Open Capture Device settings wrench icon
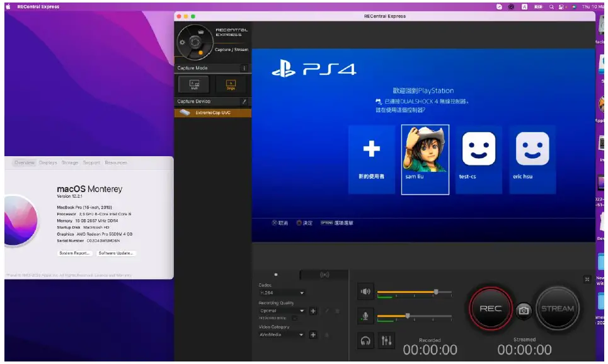Screen dimensions: 608x364 [244, 101]
